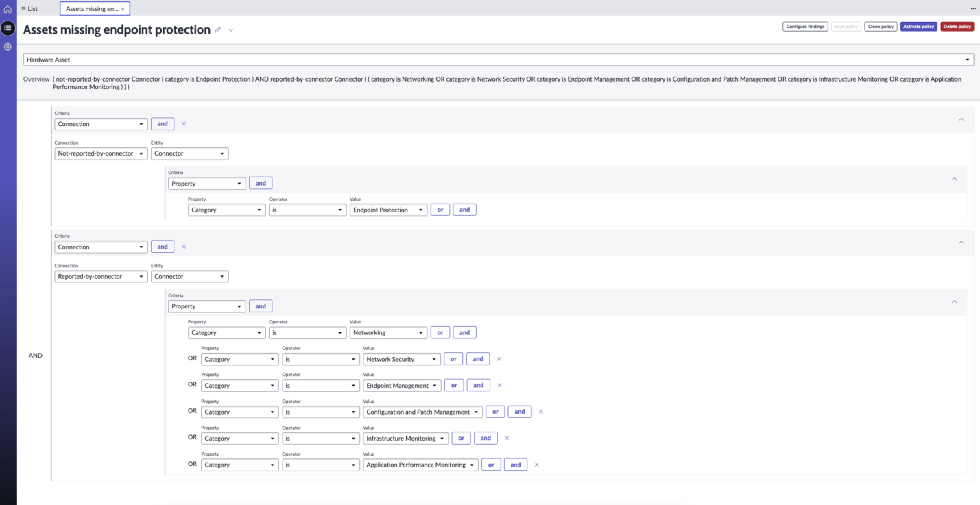
Task: Open Endpoint Protection value dropdown
Action: coord(388,210)
